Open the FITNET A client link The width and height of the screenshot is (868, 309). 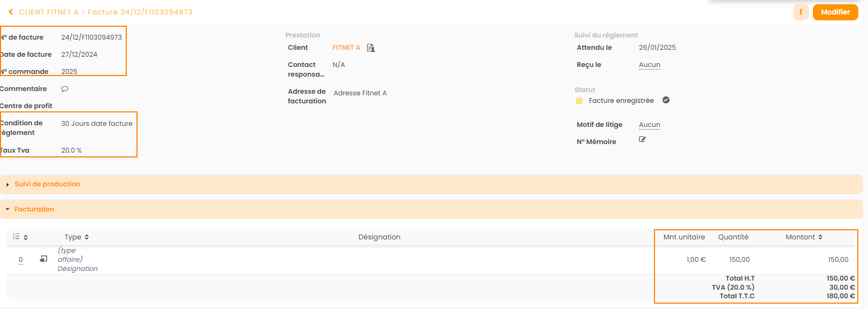click(x=346, y=48)
